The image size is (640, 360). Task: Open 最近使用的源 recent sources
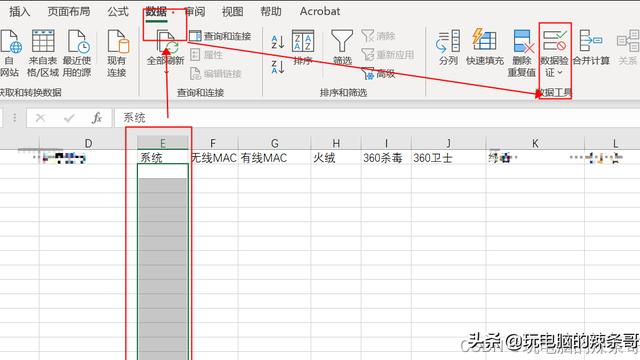tap(77, 53)
